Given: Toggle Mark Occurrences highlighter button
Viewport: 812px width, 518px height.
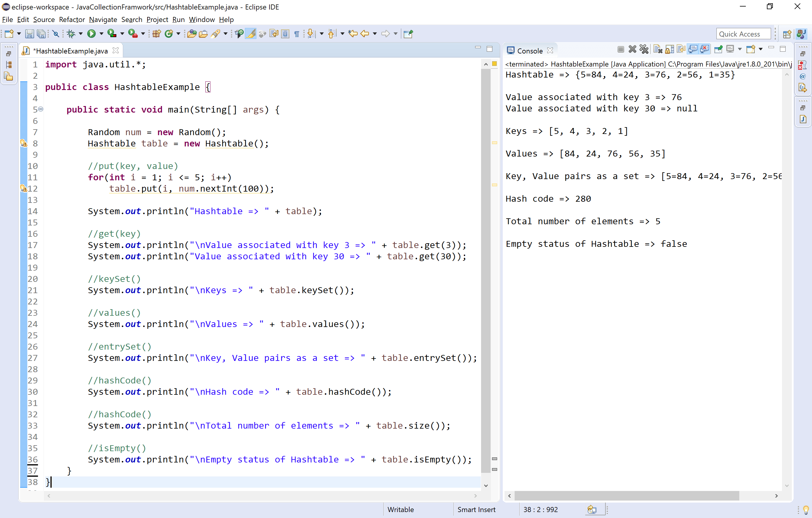Looking at the screenshot, I should (x=251, y=34).
